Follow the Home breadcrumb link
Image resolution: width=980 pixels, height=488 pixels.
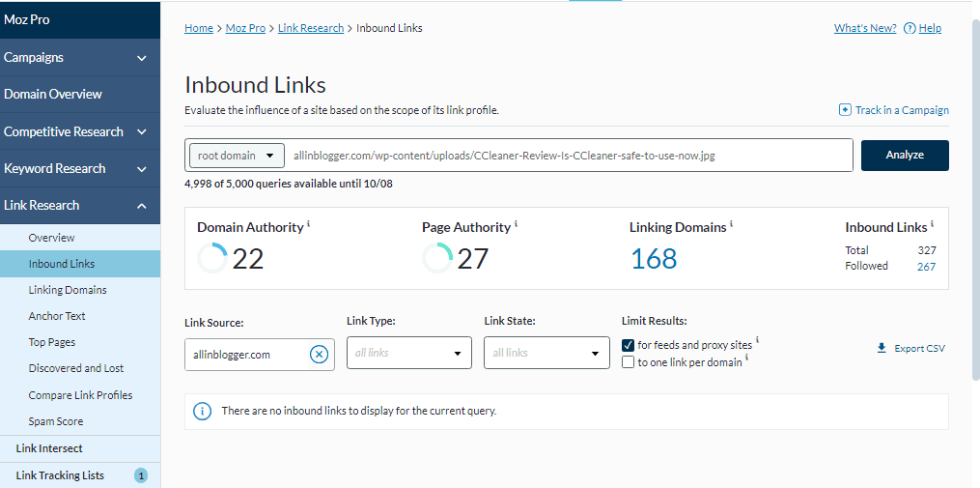[x=199, y=28]
